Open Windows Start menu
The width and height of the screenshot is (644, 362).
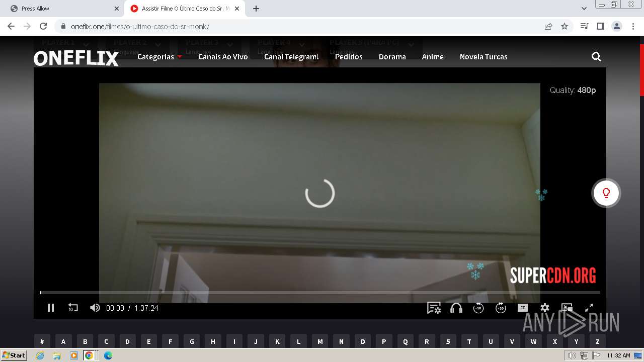click(x=14, y=355)
